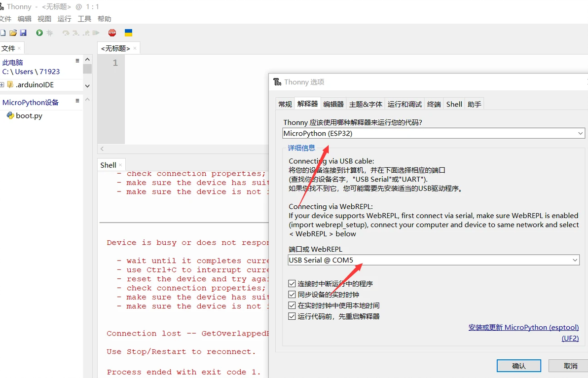Click the Step into toolbar icon
This screenshot has width=588, height=378.
coord(76,33)
